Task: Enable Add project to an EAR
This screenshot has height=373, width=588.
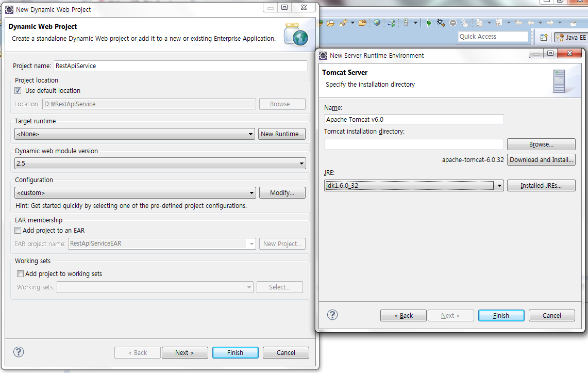Action: click(18, 231)
